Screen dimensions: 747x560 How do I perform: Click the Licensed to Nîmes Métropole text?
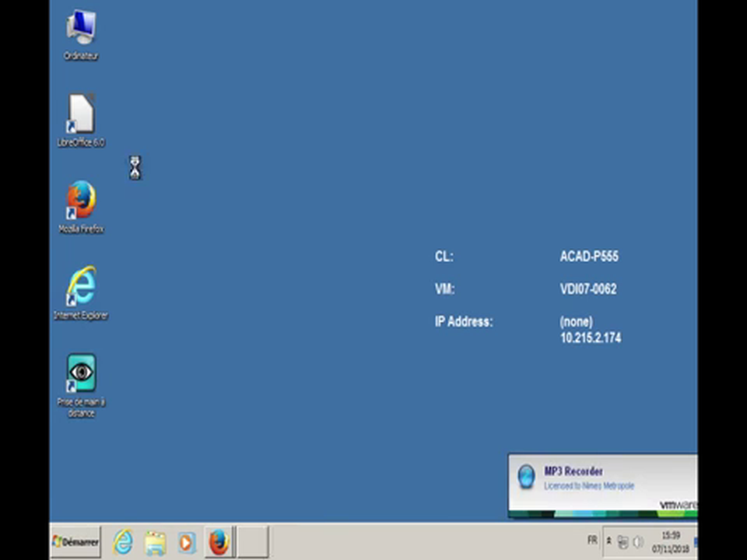[588, 486]
